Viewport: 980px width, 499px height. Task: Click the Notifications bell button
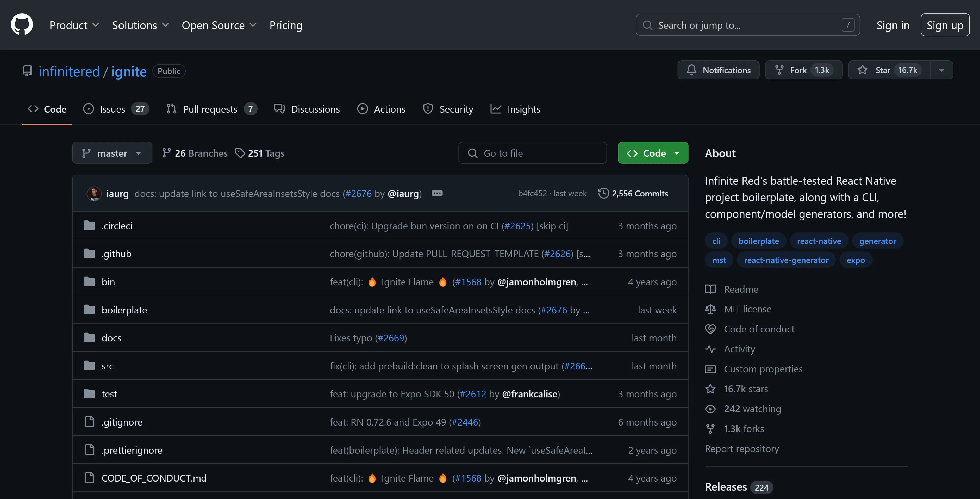718,70
